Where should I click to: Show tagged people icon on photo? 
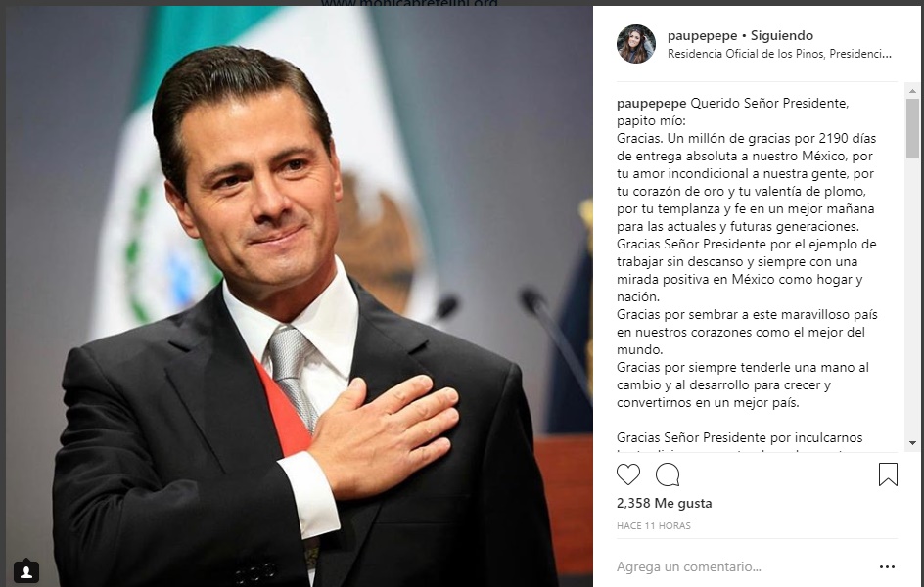point(25,571)
